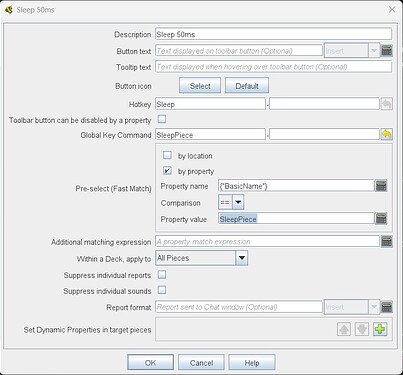
Task: Click the Property name field
Action: pos(296,186)
